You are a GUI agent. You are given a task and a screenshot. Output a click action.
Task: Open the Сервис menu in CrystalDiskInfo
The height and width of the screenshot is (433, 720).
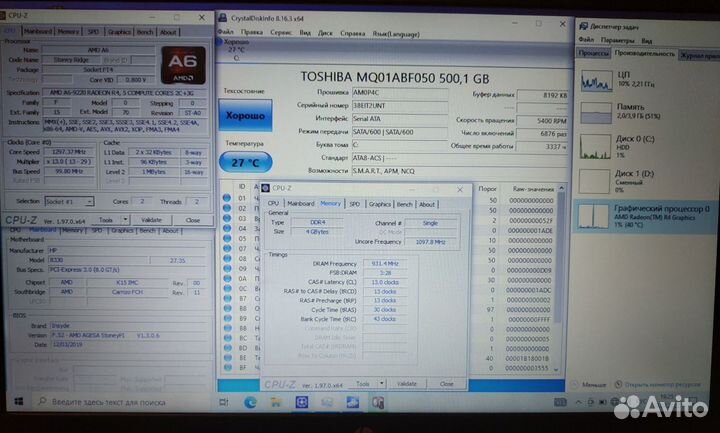(x=281, y=32)
